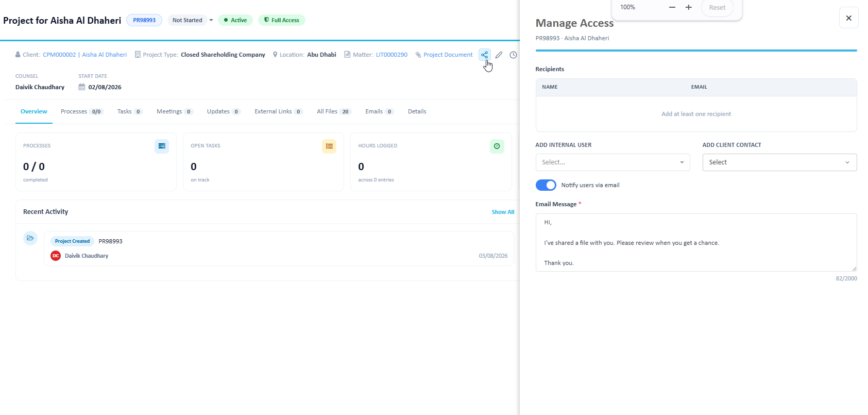Click the Reset zoom button
This screenshot has width=868, height=415.
point(717,8)
